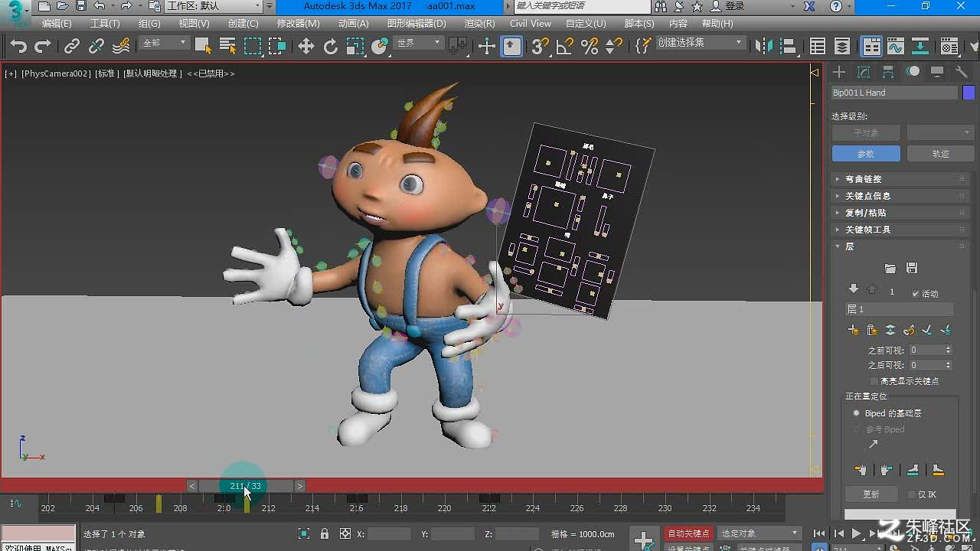The height and width of the screenshot is (551, 980).
Task: Click the delete layer icon
Action: pos(872,331)
